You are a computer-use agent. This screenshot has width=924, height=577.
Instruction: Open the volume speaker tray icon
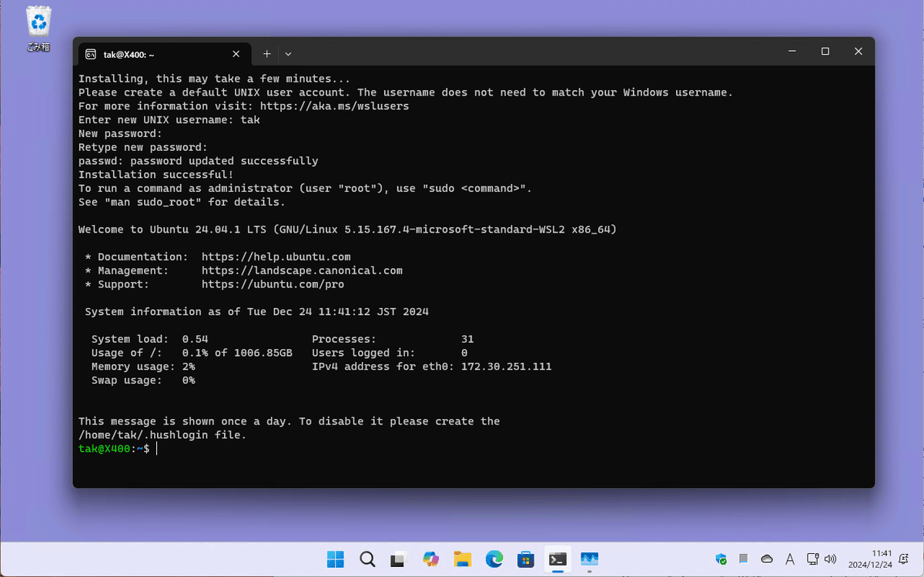coord(830,559)
